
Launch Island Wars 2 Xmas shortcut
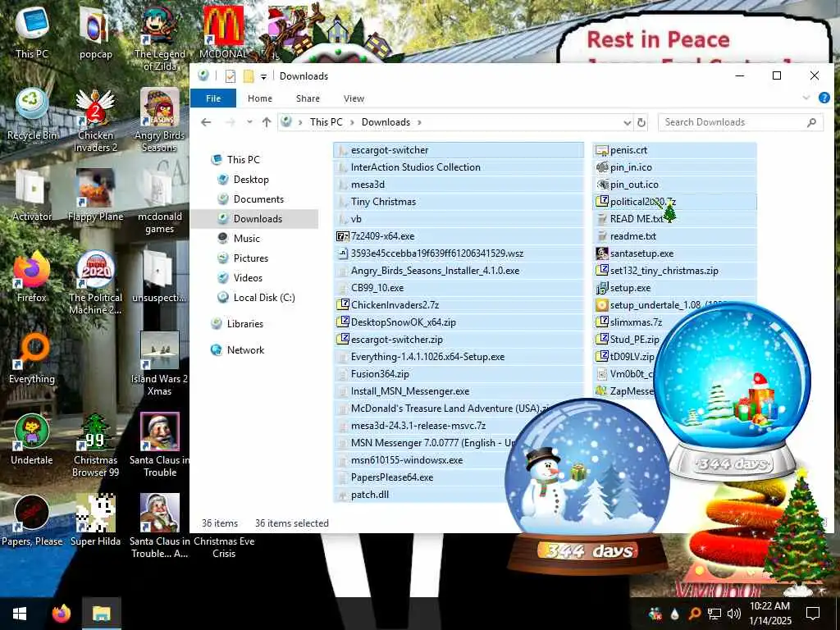(160, 364)
